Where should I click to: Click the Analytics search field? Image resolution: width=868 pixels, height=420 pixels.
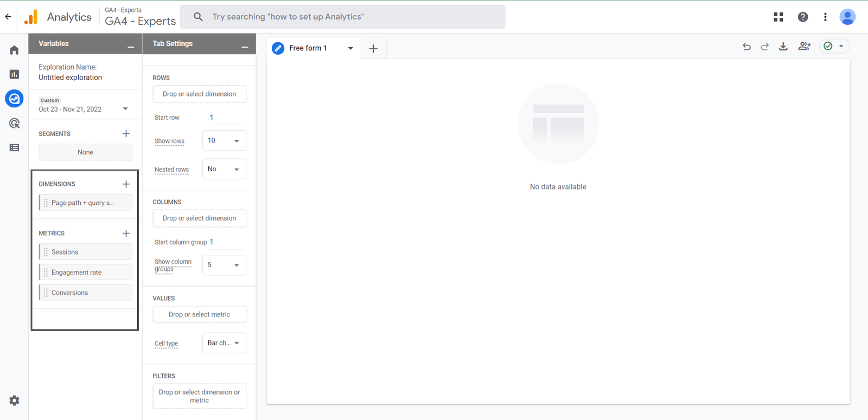[x=342, y=17]
